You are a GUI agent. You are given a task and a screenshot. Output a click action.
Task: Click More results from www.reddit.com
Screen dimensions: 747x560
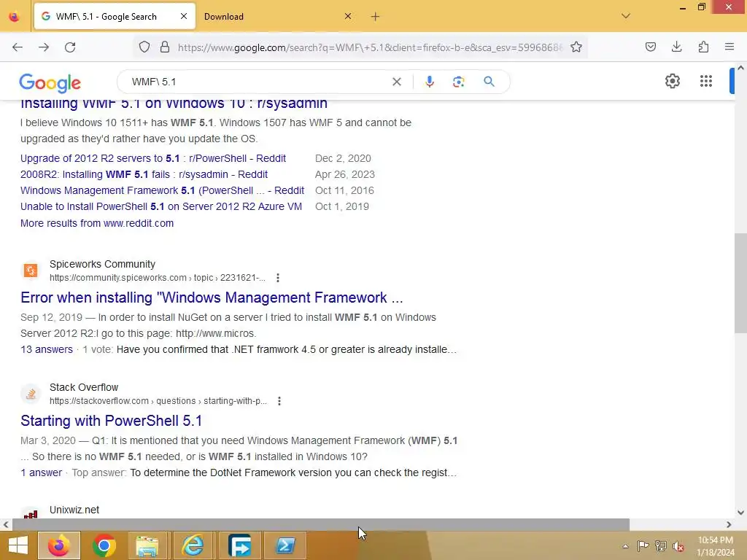tap(97, 223)
